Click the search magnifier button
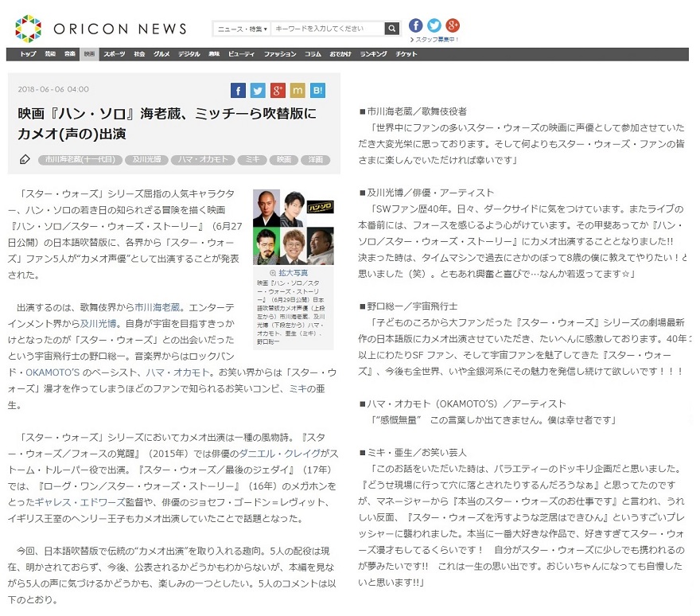 [391, 29]
